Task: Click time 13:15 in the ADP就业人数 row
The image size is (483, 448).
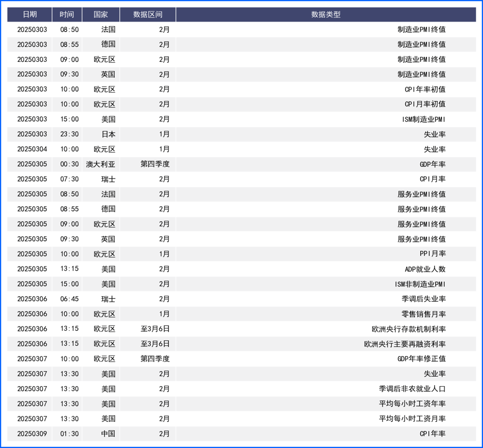Action: pyautogui.click(x=69, y=269)
